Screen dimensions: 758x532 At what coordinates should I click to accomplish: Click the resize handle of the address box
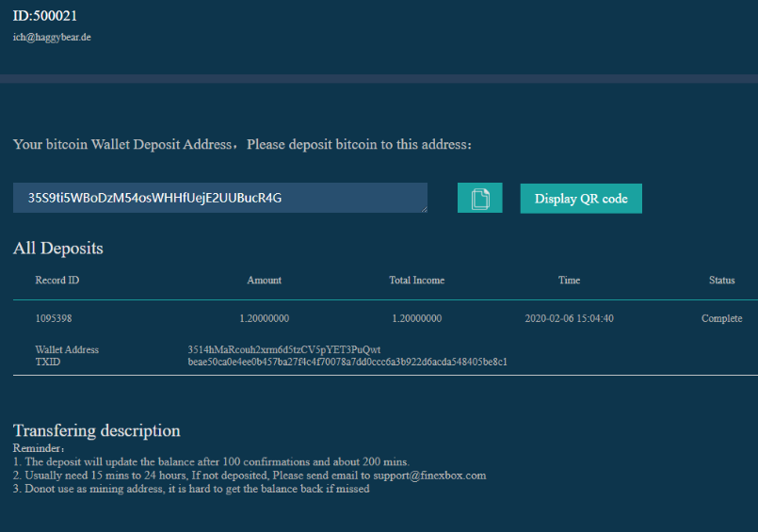pos(424,209)
